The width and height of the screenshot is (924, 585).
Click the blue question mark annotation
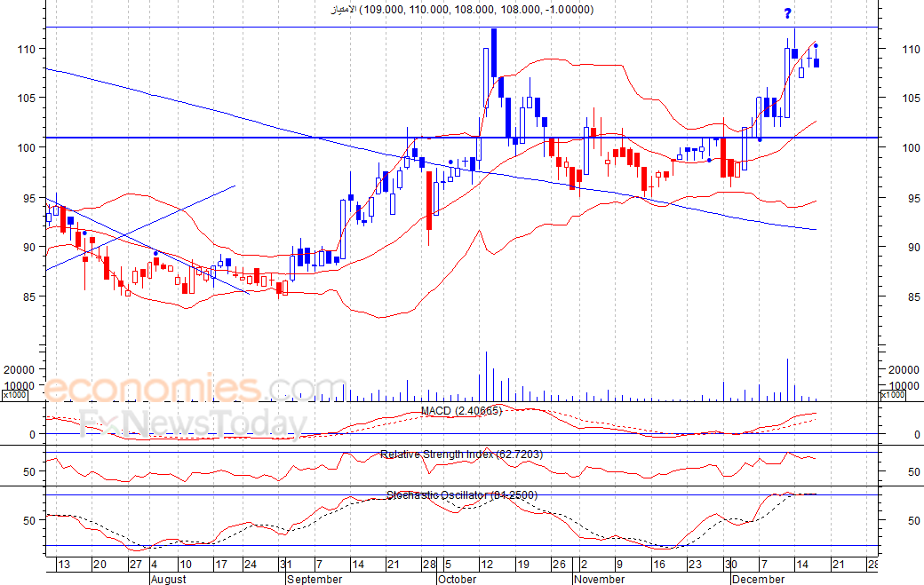pyautogui.click(x=787, y=13)
